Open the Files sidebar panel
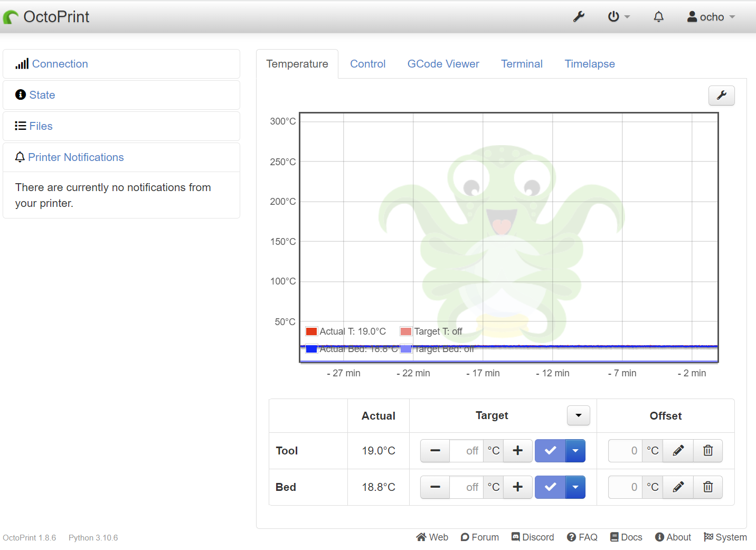This screenshot has height=550, width=756. point(41,126)
